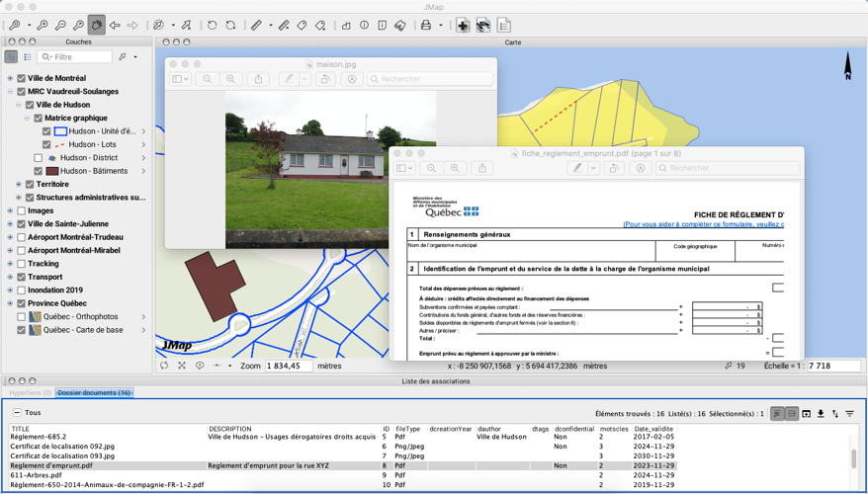
Task: Switch to the Hyperliens tab
Action: 30,393
